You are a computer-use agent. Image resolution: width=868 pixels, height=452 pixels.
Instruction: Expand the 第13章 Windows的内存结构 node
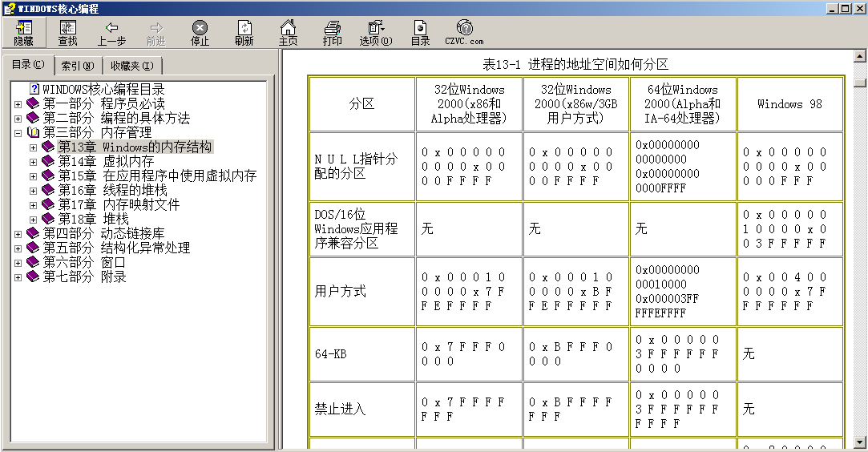(x=33, y=147)
